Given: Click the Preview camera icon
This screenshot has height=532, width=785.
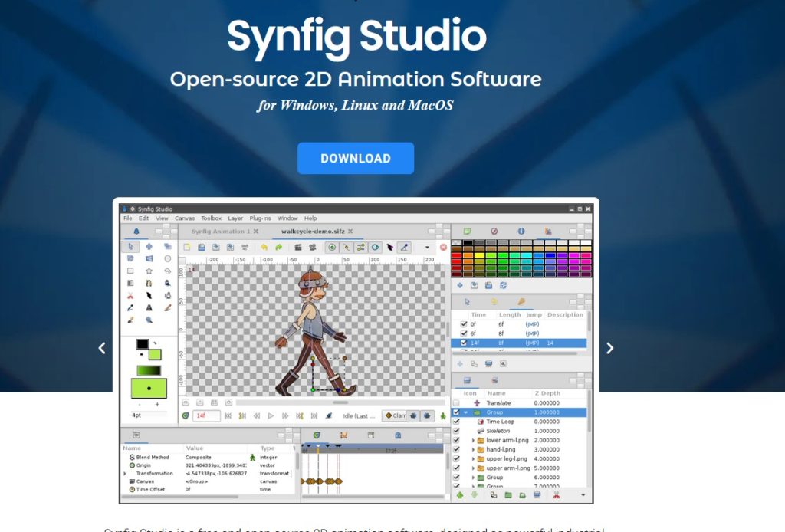Looking at the screenshot, I should (x=313, y=248).
